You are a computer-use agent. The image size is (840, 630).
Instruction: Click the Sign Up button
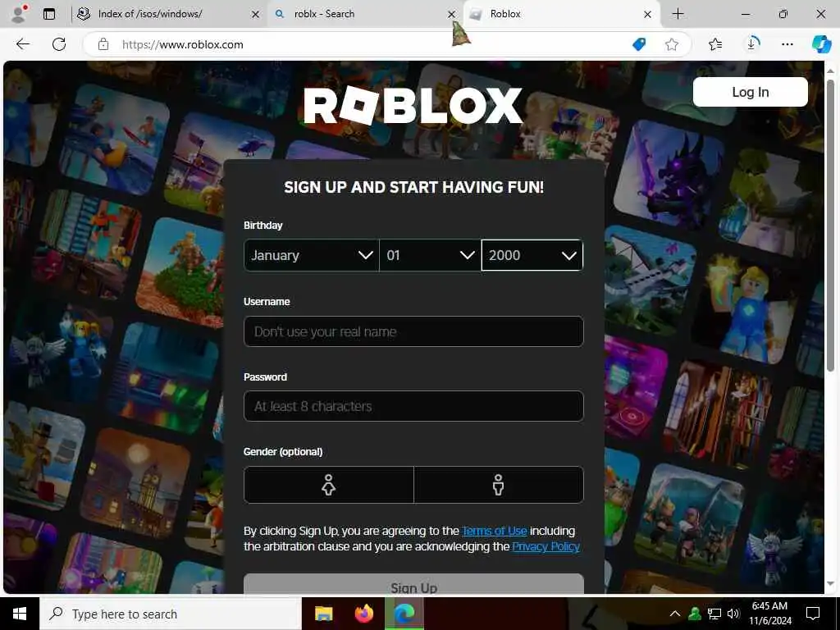click(x=413, y=584)
